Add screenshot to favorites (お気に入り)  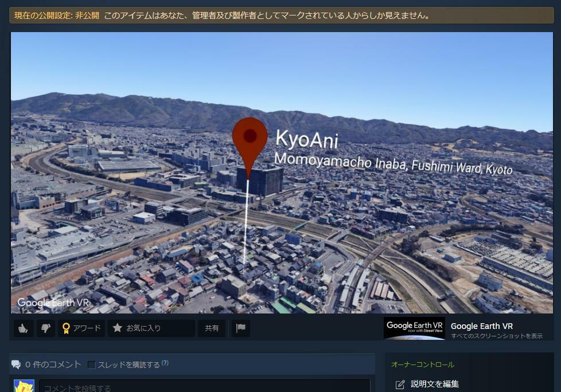151,328
